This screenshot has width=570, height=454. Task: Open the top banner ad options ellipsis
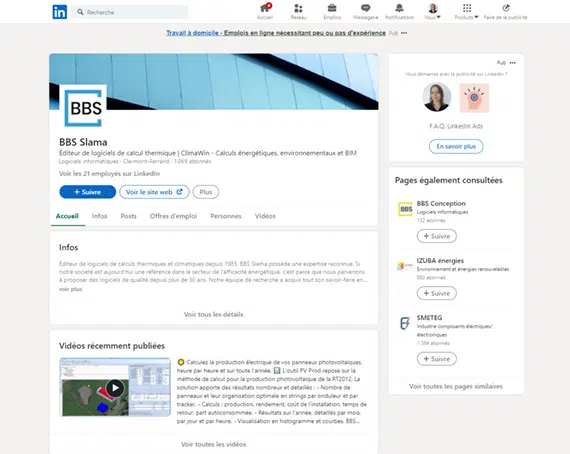coord(404,33)
